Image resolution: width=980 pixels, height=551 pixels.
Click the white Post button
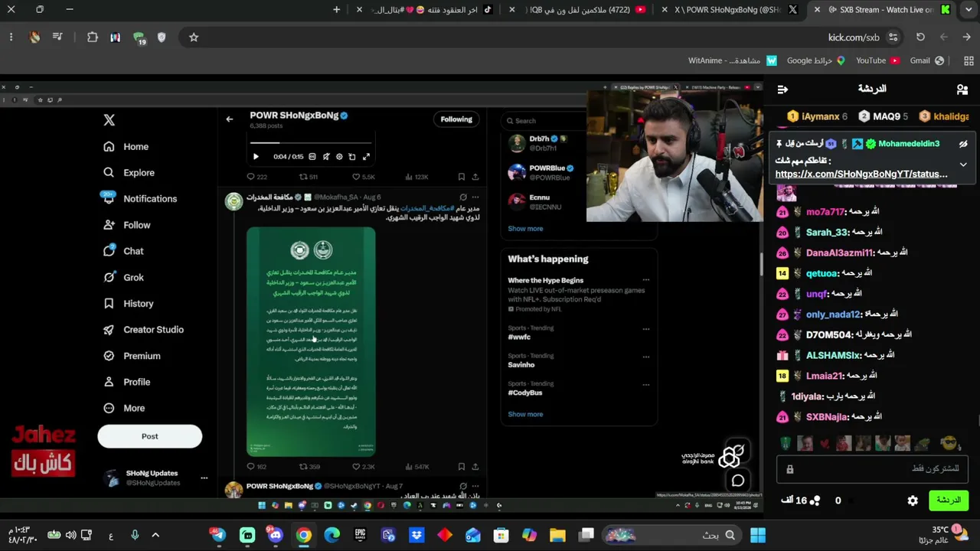point(150,436)
